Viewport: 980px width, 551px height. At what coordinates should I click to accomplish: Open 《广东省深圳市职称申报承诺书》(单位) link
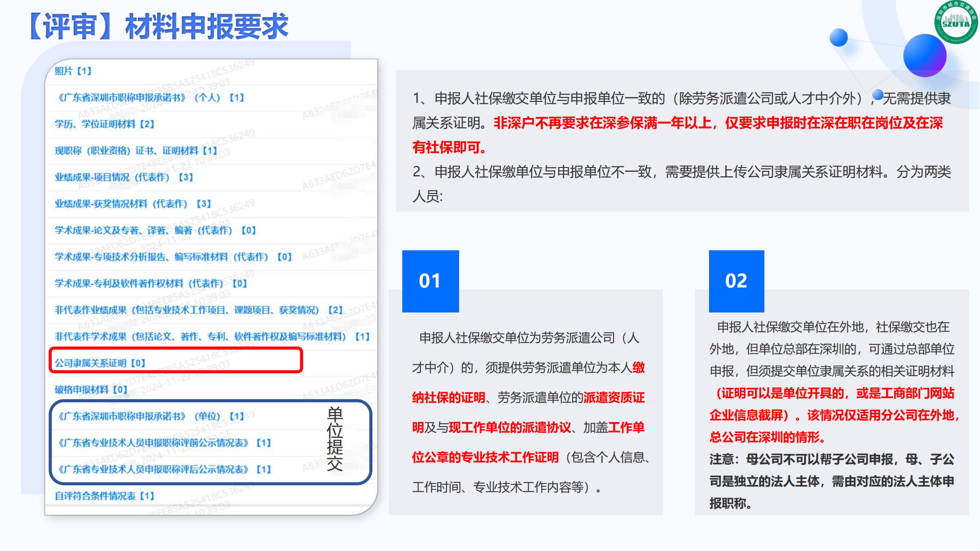[x=151, y=416]
